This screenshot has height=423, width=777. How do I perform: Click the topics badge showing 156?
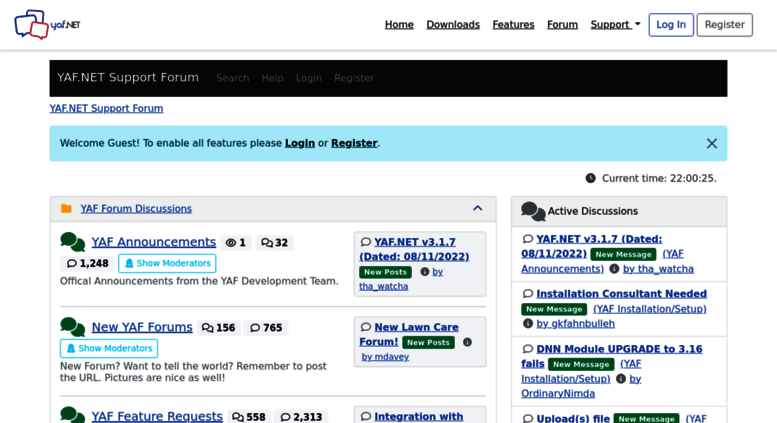pyautogui.click(x=219, y=328)
